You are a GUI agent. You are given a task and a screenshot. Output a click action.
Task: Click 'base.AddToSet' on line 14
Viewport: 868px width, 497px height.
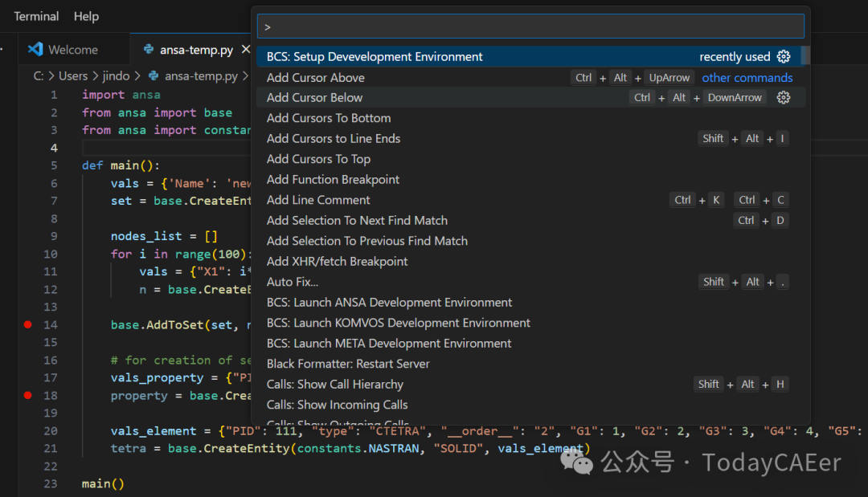(158, 324)
